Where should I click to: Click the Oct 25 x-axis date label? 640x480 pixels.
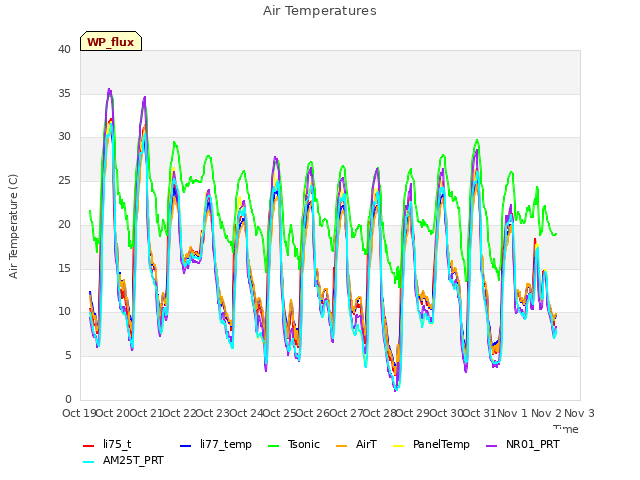point(279,413)
